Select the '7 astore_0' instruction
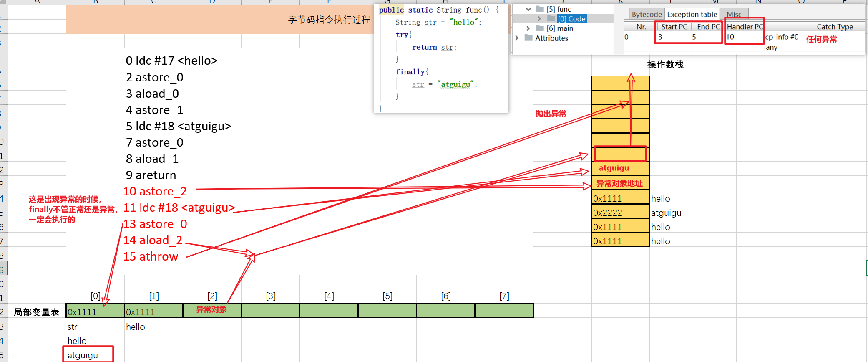This screenshot has height=362, width=868. pyautogui.click(x=155, y=142)
